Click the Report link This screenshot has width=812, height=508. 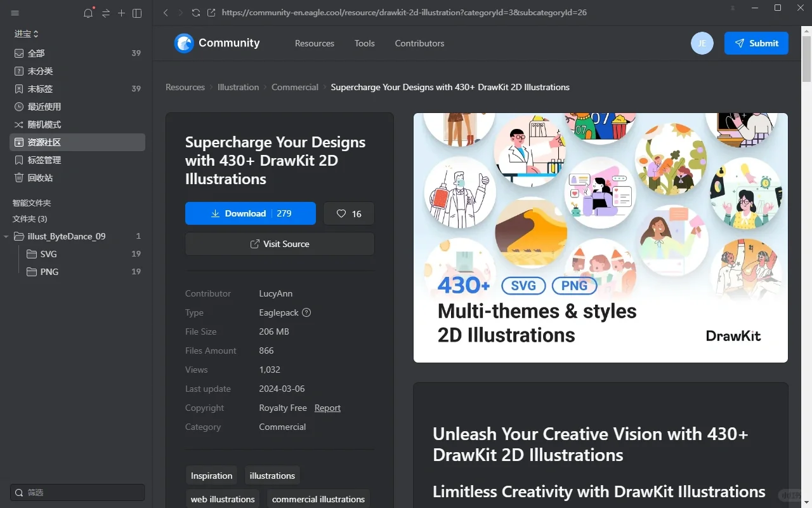327,408
